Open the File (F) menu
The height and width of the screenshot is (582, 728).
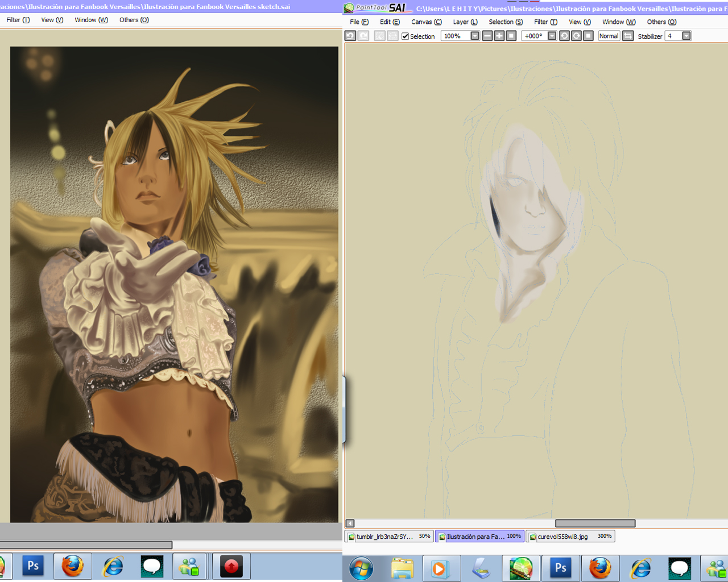click(x=359, y=22)
